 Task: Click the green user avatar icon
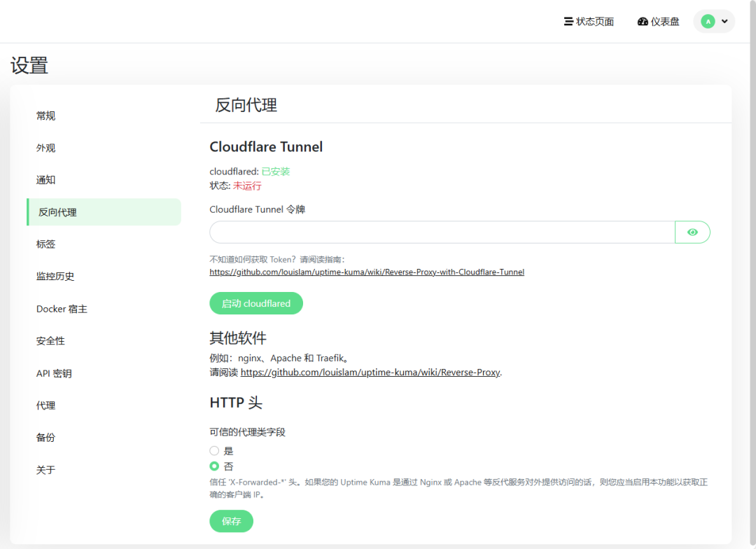click(708, 22)
